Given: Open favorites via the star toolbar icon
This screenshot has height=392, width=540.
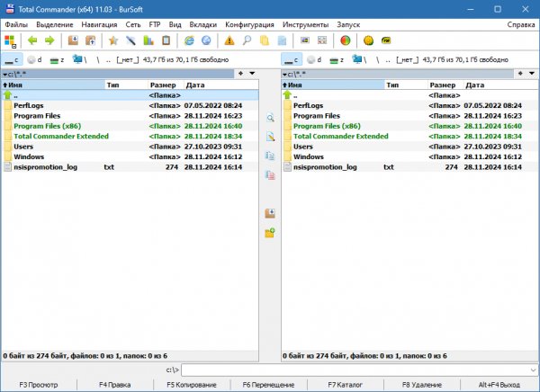Looking at the screenshot, I should click(x=113, y=40).
